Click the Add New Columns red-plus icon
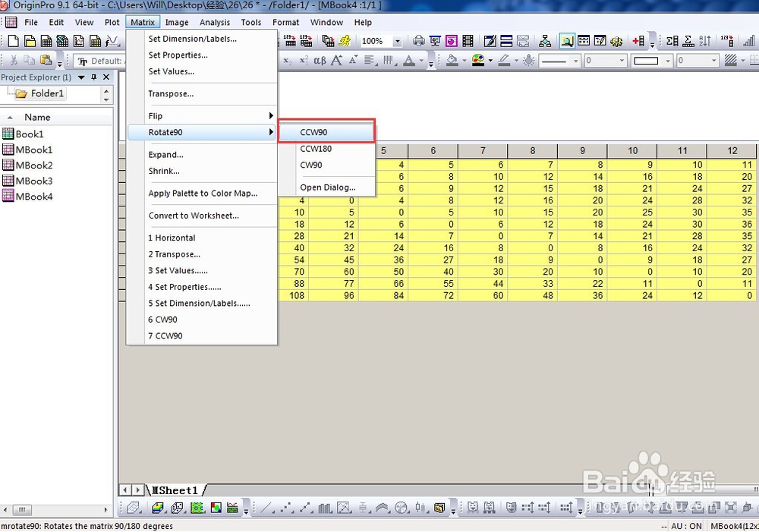 coord(638,41)
